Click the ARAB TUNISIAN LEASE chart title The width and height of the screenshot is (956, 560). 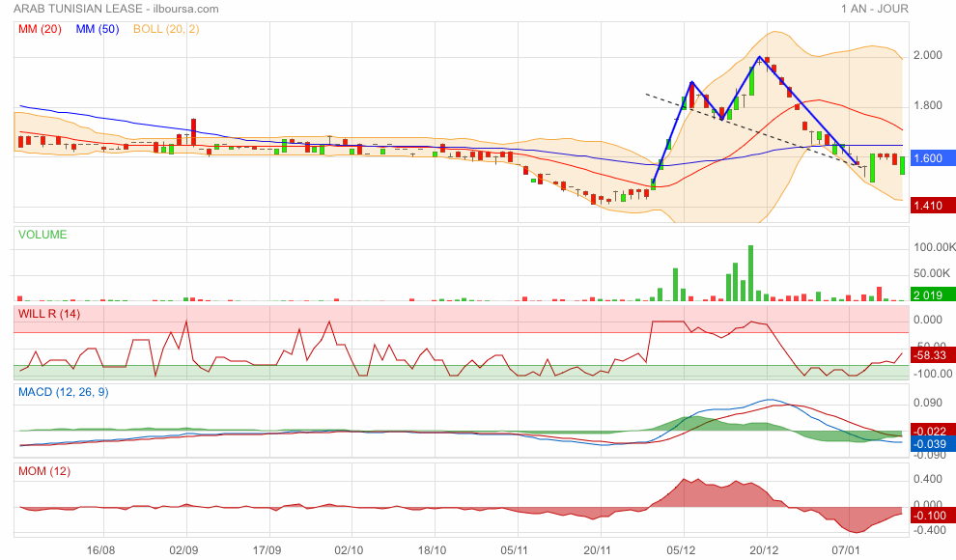[116, 9]
